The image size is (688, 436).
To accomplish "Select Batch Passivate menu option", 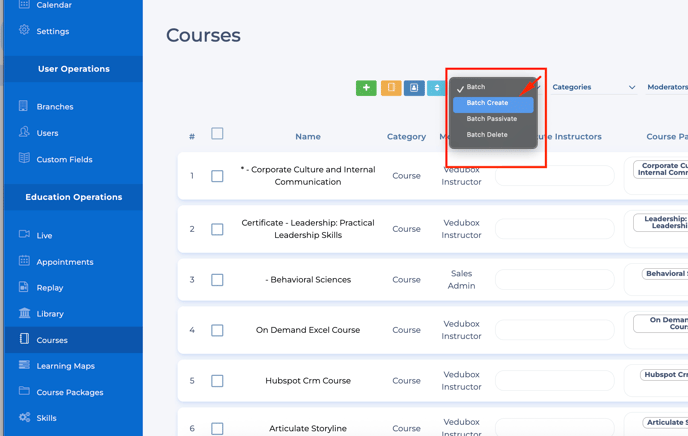I will pyautogui.click(x=491, y=119).
